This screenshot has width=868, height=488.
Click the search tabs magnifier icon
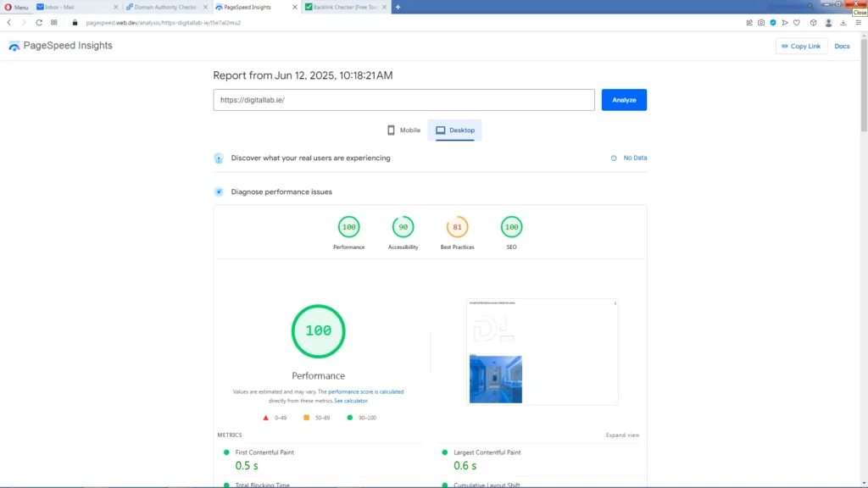coord(810,6)
